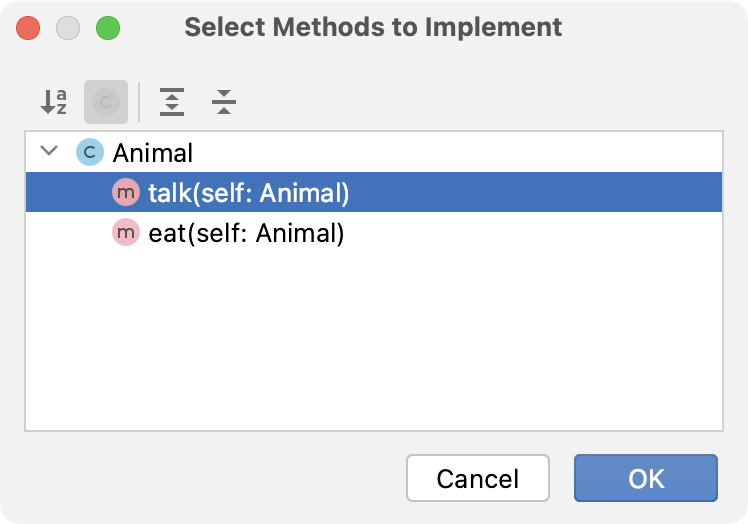Viewport: 748px width, 524px height.
Task: Click the toolbar separator area near expand icon
Action: [140, 101]
